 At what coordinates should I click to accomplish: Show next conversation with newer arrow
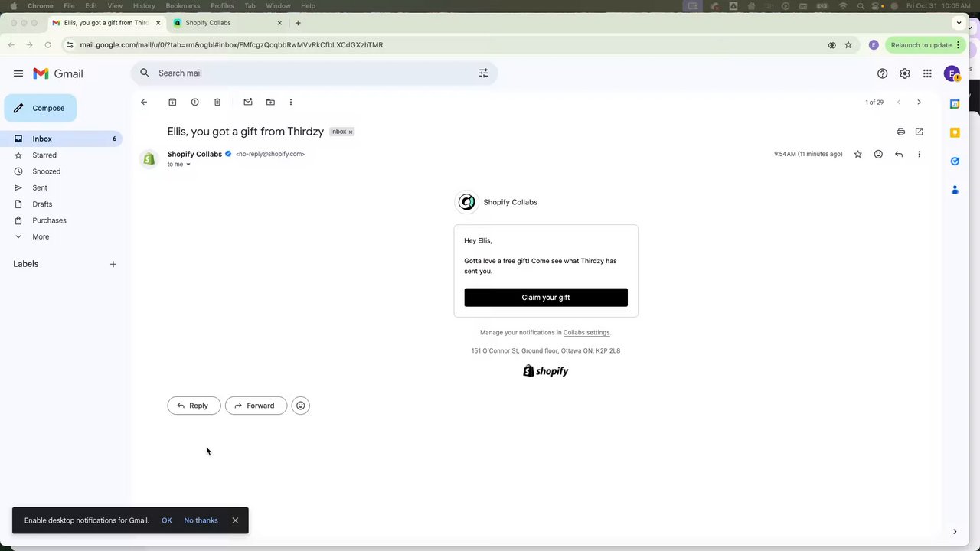(x=899, y=102)
